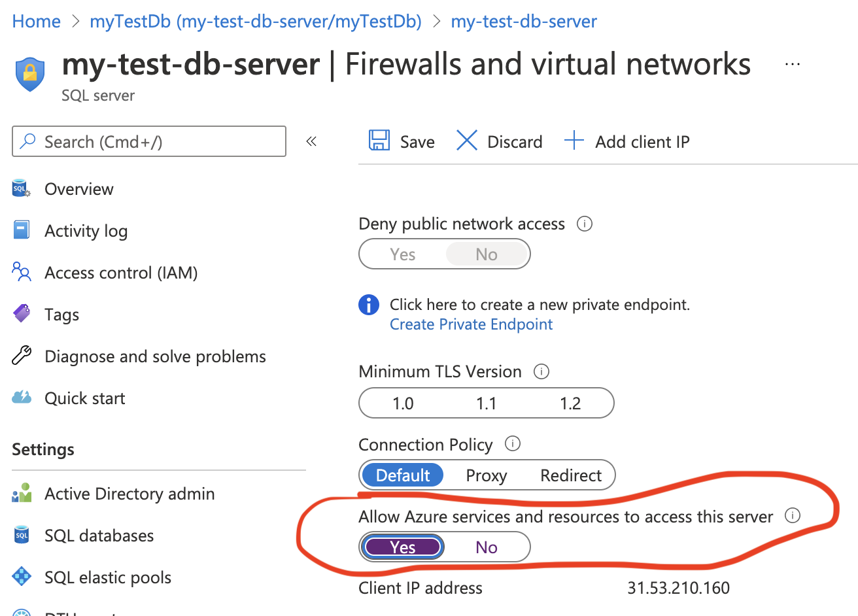
Task: Open the ellipsis menu next to the title
Action: 792,63
